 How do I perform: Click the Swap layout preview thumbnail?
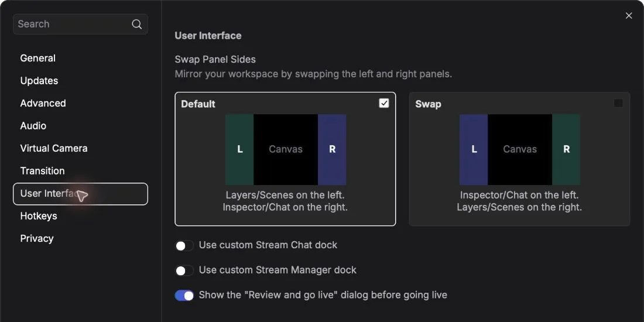pos(519,149)
